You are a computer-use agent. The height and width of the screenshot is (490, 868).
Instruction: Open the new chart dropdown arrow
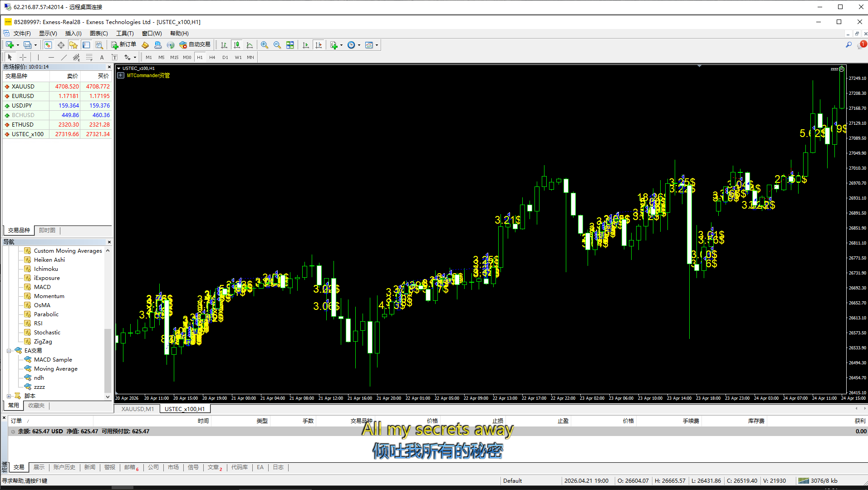click(18, 45)
